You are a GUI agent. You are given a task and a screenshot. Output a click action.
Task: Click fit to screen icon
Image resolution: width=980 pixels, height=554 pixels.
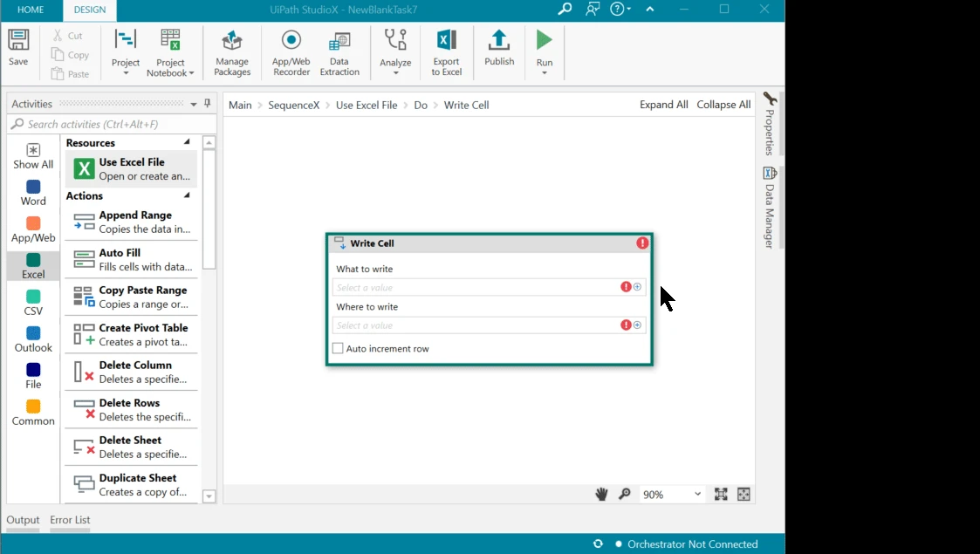721,494
